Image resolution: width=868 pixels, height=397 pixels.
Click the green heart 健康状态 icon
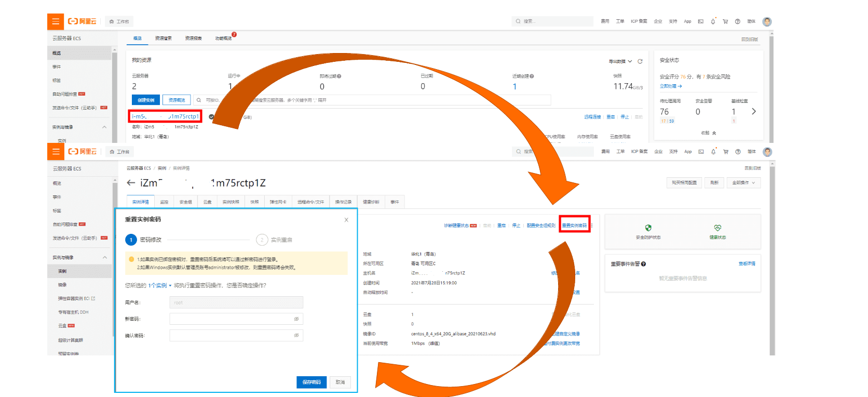pos(717,228)
